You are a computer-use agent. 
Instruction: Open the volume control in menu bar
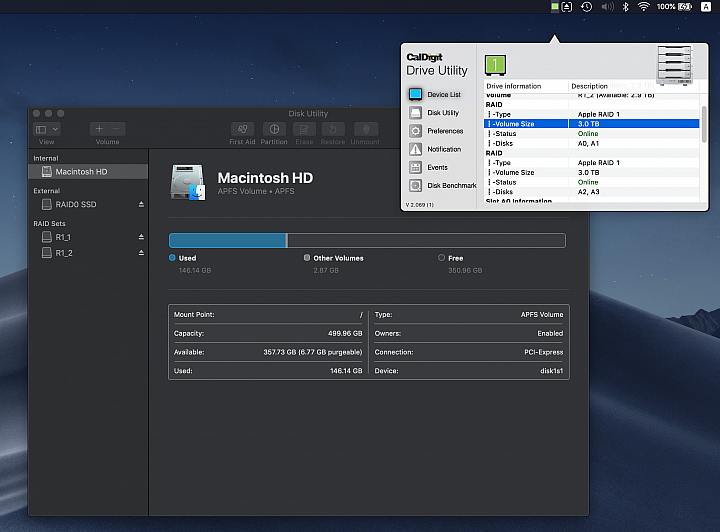[607, 6]
